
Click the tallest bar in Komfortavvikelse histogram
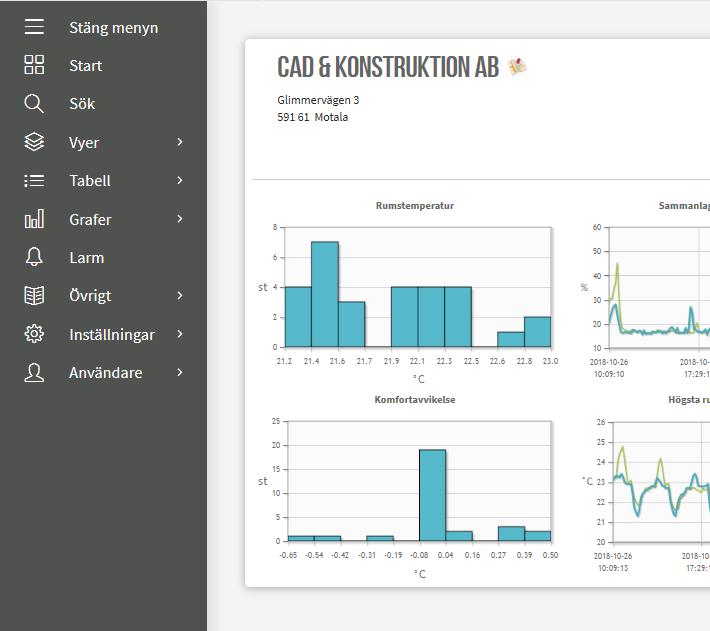(432, 495)
